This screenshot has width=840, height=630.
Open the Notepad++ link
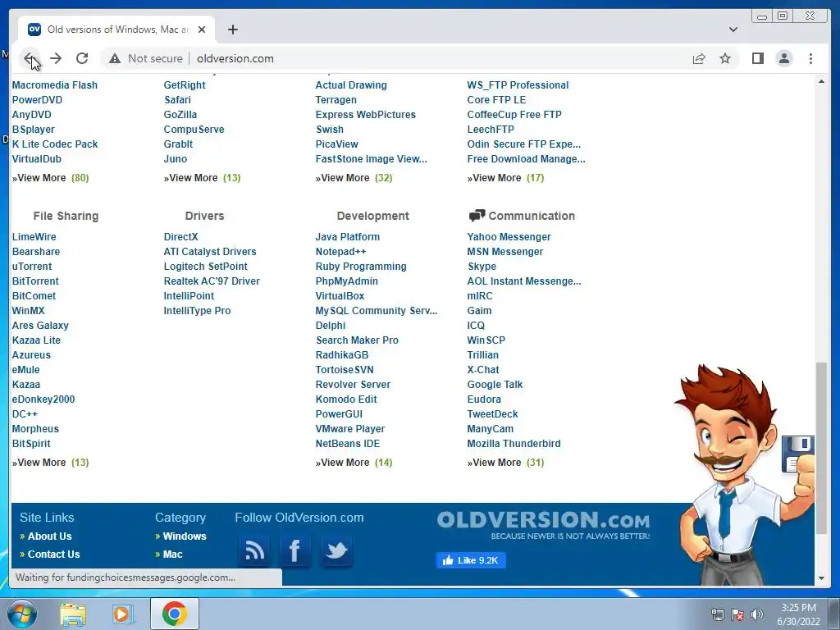coord(340,252)
